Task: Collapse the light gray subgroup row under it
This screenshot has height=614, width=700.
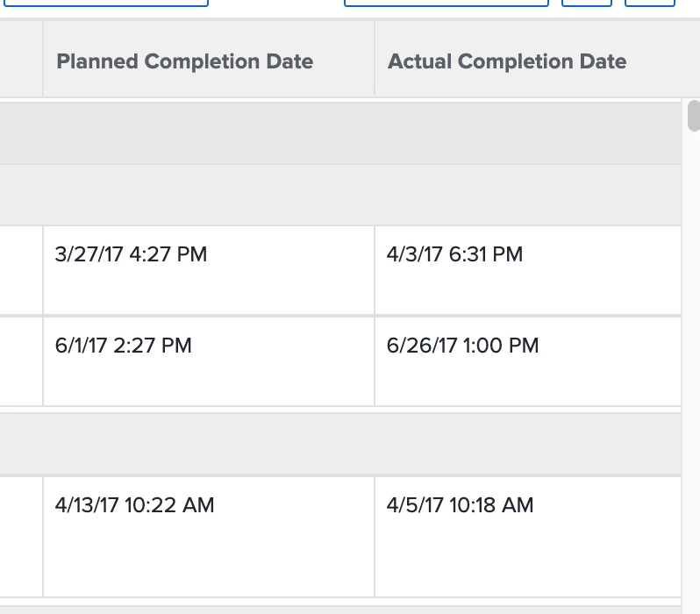Action: (x=340, y=195)
